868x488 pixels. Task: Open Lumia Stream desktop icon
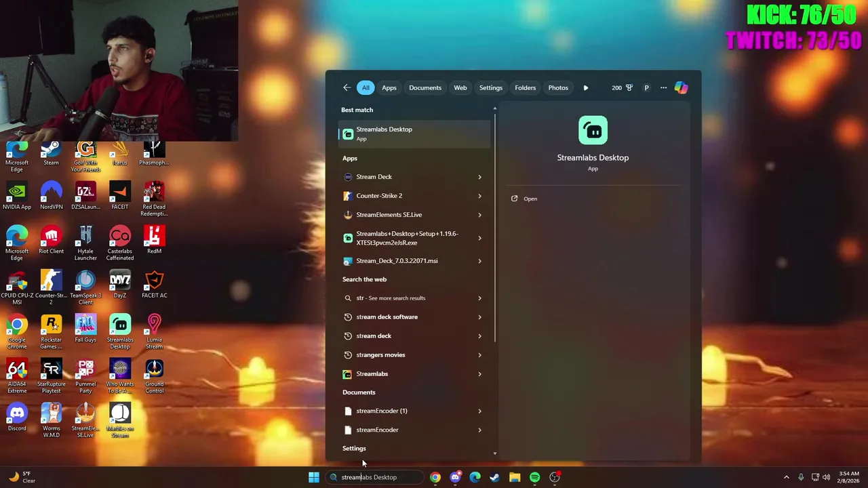point(154,332)
